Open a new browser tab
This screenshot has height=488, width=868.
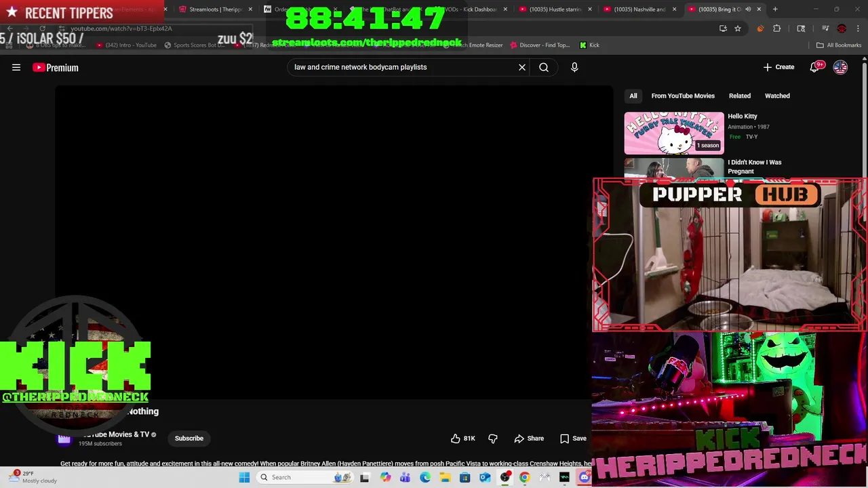point(775,9)
